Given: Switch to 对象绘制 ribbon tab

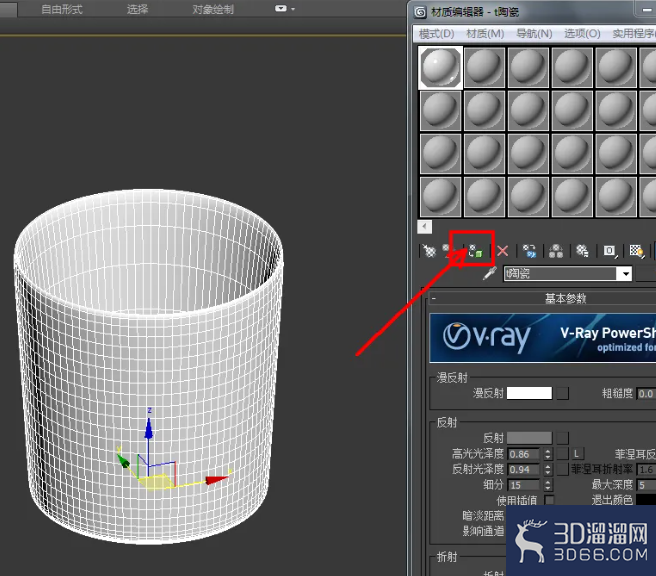Looking at the screenshot, I should tap(213, 9).
